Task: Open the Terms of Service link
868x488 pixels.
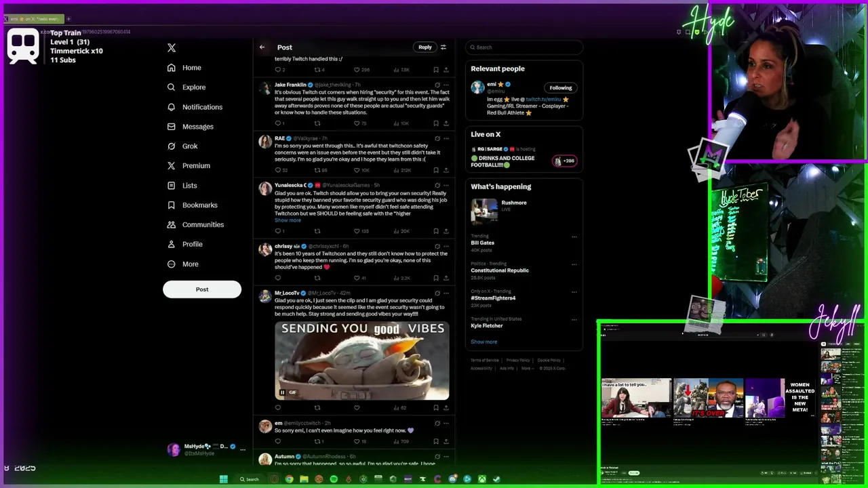Action: coord(485,361)
